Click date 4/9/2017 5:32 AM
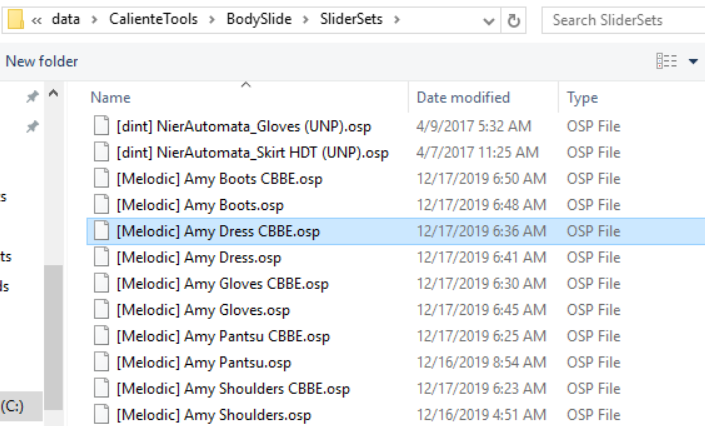This screenshot has width=705, height=426. click(473, 126)
